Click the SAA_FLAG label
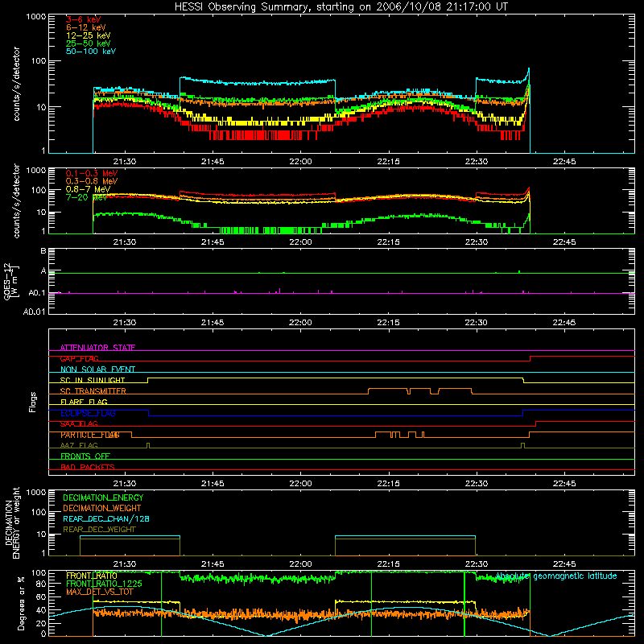 tap(79, 423)
